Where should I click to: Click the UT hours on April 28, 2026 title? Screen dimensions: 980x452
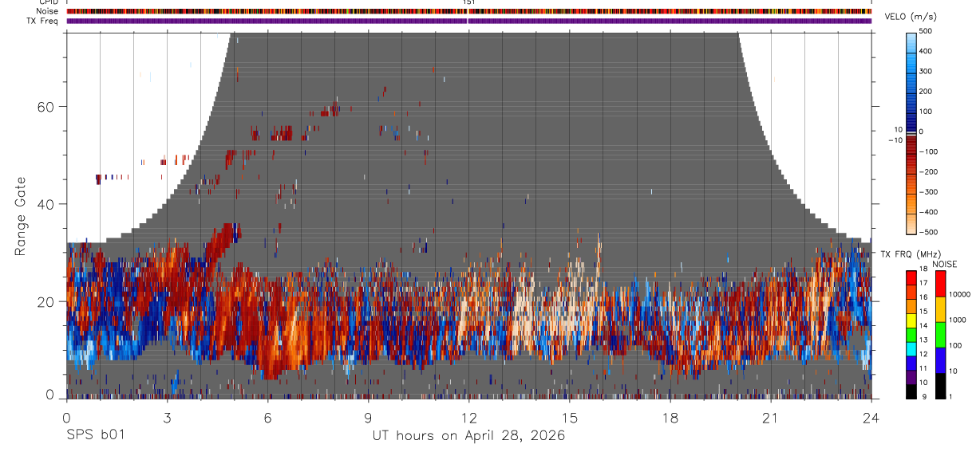click(x=468, y=435)
